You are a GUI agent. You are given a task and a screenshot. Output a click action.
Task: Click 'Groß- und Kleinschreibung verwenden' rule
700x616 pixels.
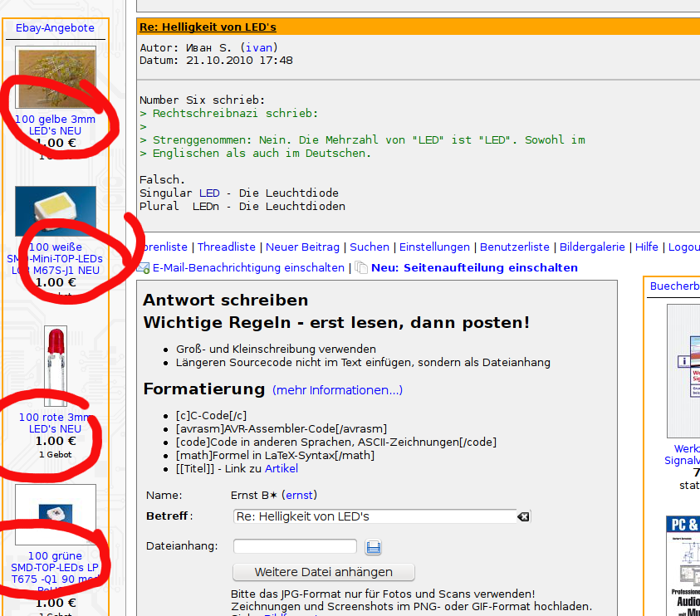(276, 349)
